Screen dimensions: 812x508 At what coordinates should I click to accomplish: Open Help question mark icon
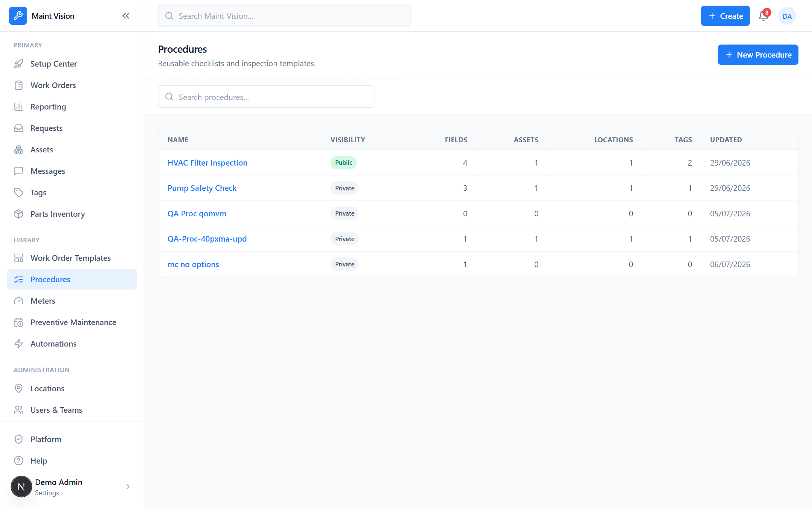coord(18,461)
